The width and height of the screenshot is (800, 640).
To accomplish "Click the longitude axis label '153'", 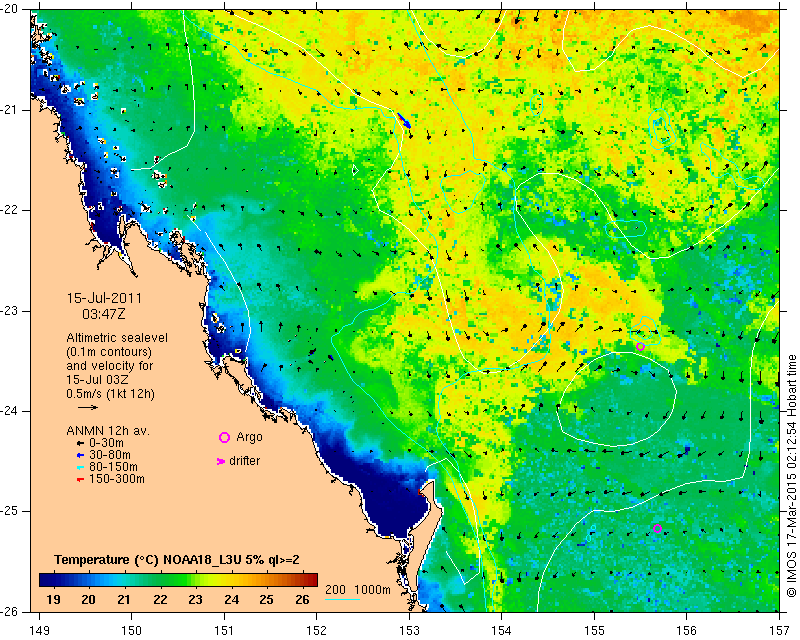I will tap(409, 631).
